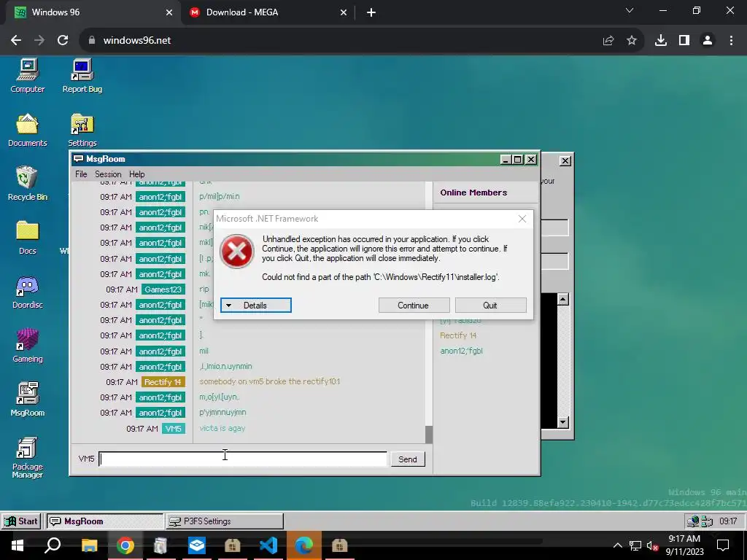Launch the Gameing desktop shortcut
747x560 pixels.
coord(27,346)
